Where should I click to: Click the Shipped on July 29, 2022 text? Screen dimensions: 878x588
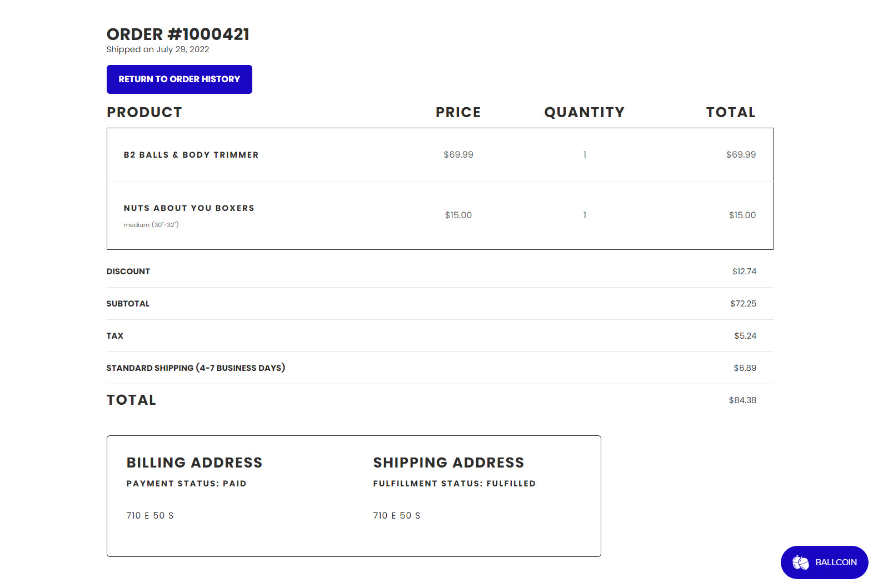158,49
